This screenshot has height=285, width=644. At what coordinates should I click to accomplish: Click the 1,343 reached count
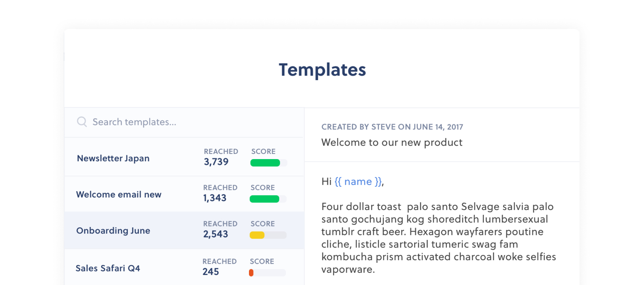[x=215, y=198]
